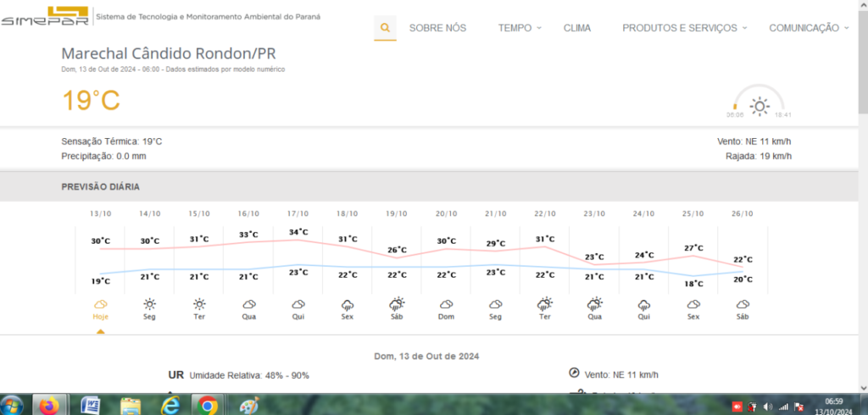Switch to Firefox in the taskbar
This screenshot has height=415, width=868.
click(50, 406)
